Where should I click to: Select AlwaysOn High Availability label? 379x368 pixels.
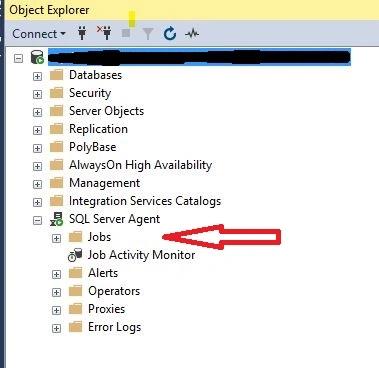(x=140, y=165)
